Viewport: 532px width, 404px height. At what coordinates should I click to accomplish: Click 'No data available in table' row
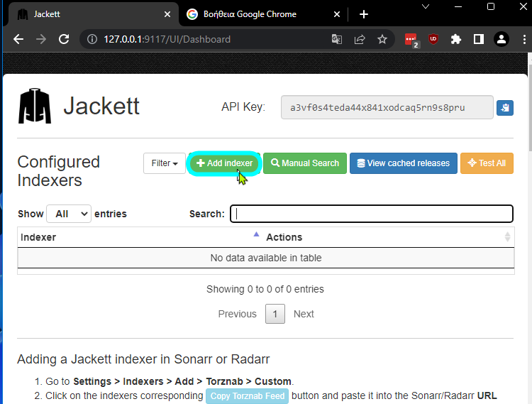(266, 258)
